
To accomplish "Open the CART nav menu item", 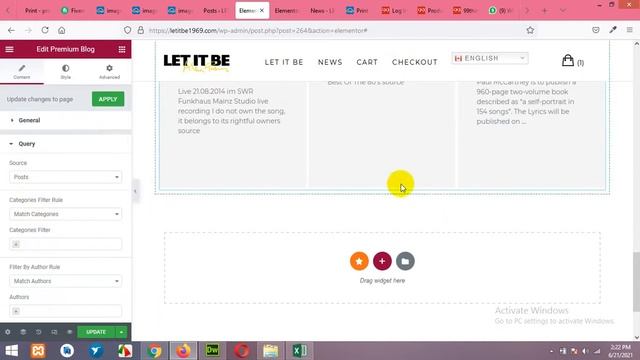I will coord(367,62).
